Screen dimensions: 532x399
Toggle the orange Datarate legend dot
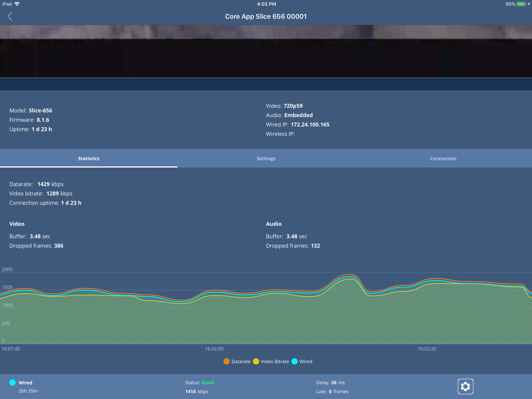(226, 361)
